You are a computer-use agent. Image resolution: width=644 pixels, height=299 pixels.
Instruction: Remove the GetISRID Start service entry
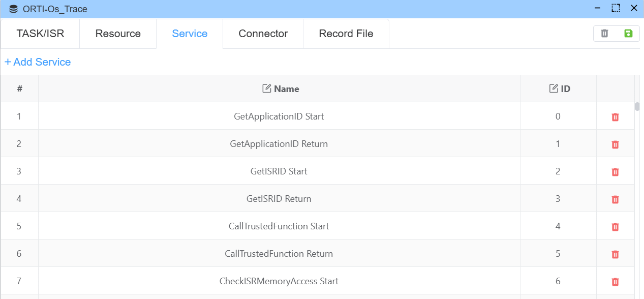[615, 172]
